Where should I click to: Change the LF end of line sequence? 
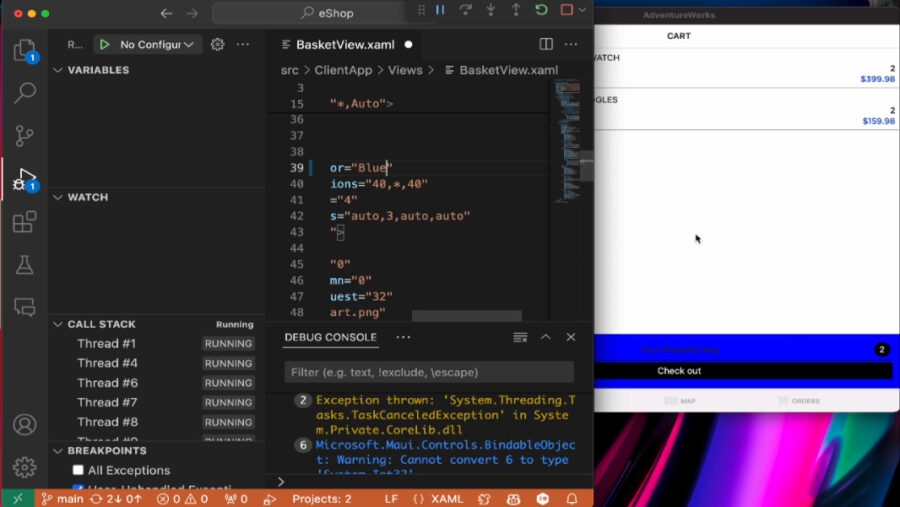click(391, 499)
